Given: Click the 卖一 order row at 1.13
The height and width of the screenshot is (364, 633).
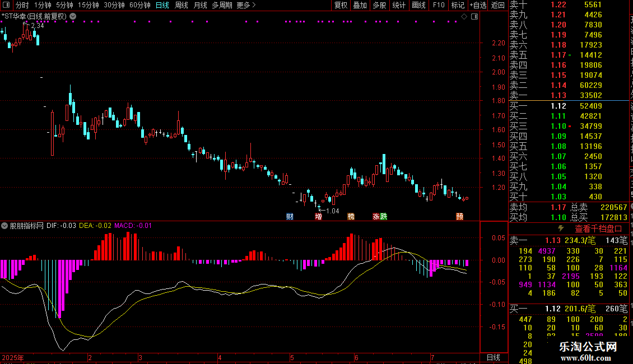Looking at the screenshot, I should tap(569, 95).
